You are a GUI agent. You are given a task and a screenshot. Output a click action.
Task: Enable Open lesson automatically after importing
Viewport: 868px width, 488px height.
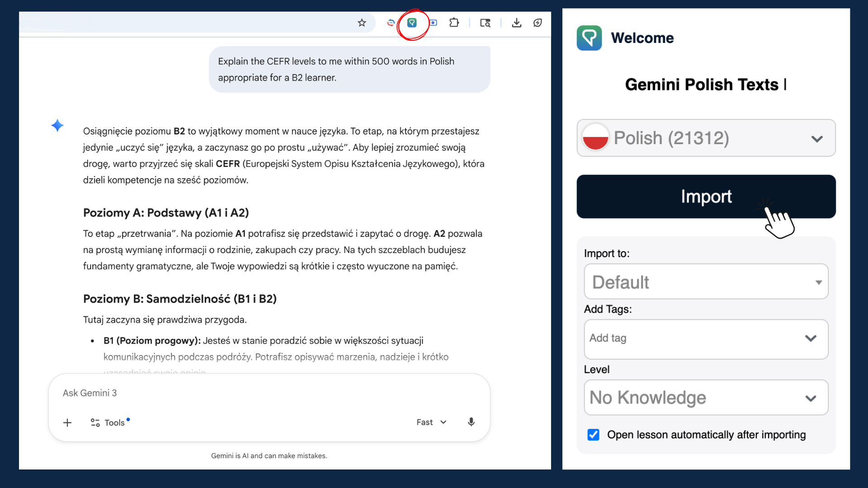[593, 435]
